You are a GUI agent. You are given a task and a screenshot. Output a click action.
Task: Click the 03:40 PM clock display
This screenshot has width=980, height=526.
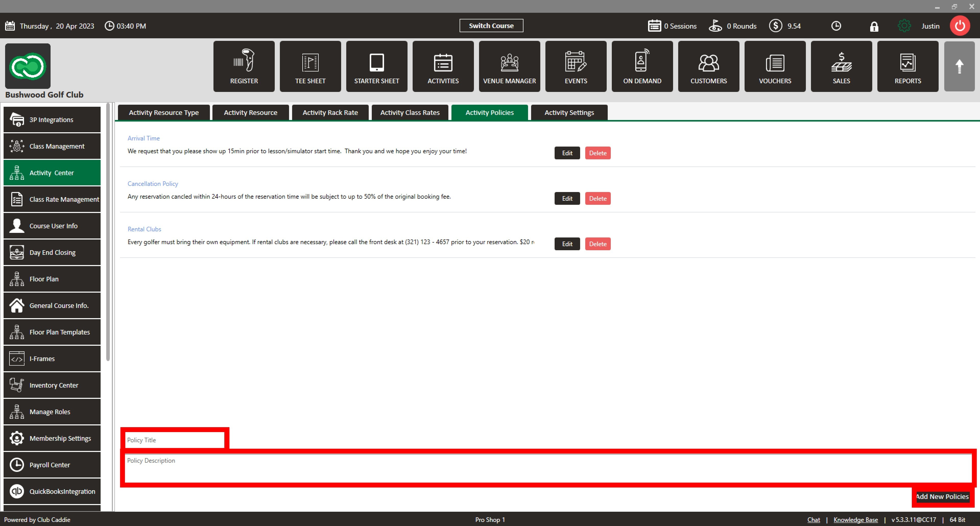click(126, 26)
